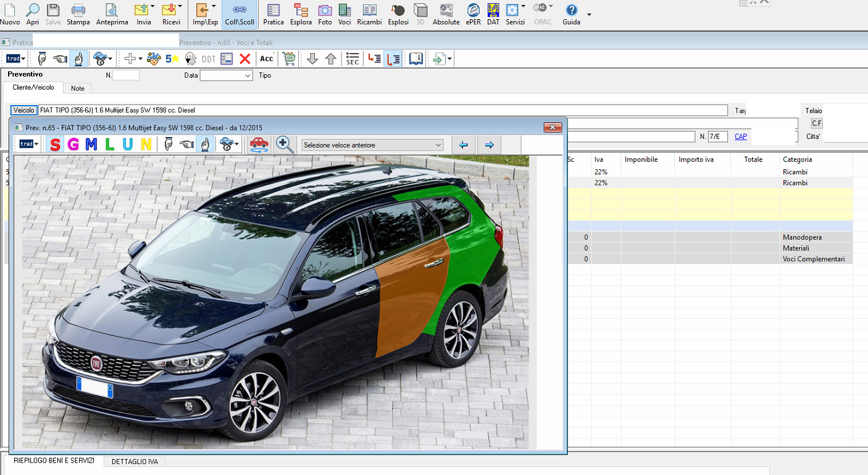Expand the Imp\Exp dropdown arrow
868x475 pixels.
click(214, 7)
